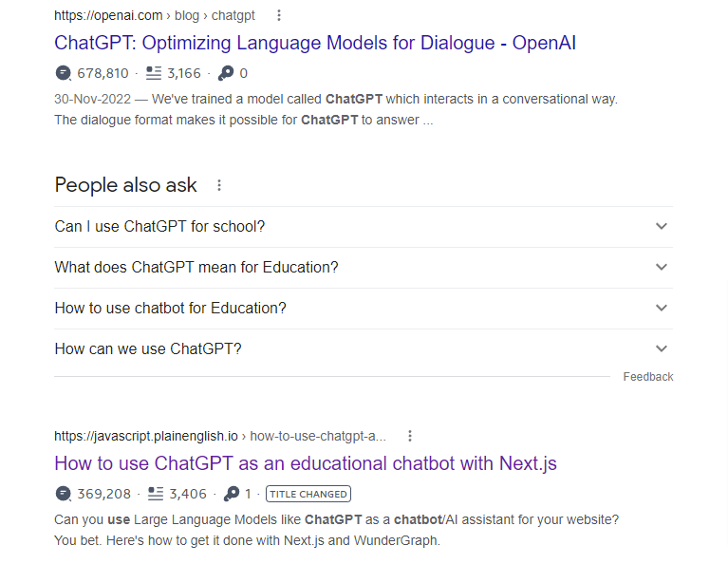This screenshot has width=728, height=564.
Task: Expand 'What does ChatGPT mean for Education?' chevron
Action: coord(662,267)
